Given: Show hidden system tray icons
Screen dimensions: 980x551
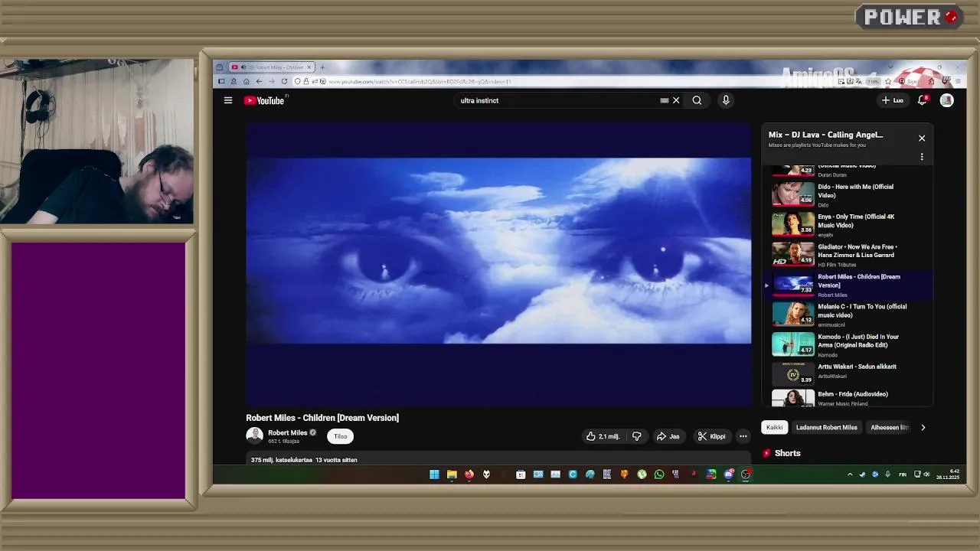Looking at the screenshot, I should pyautogui.click(x=850, y=474).
